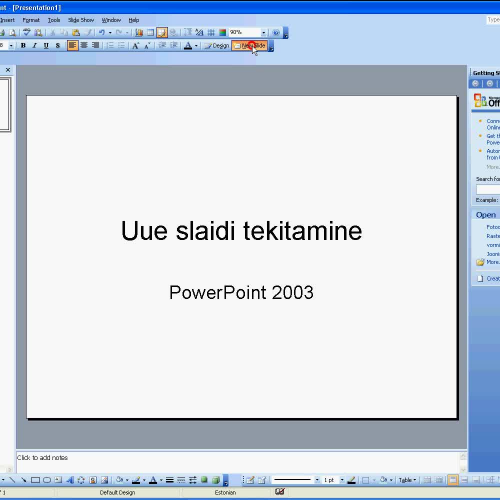Open the 1 pt border width dropdown

click(x=342, y=480)
